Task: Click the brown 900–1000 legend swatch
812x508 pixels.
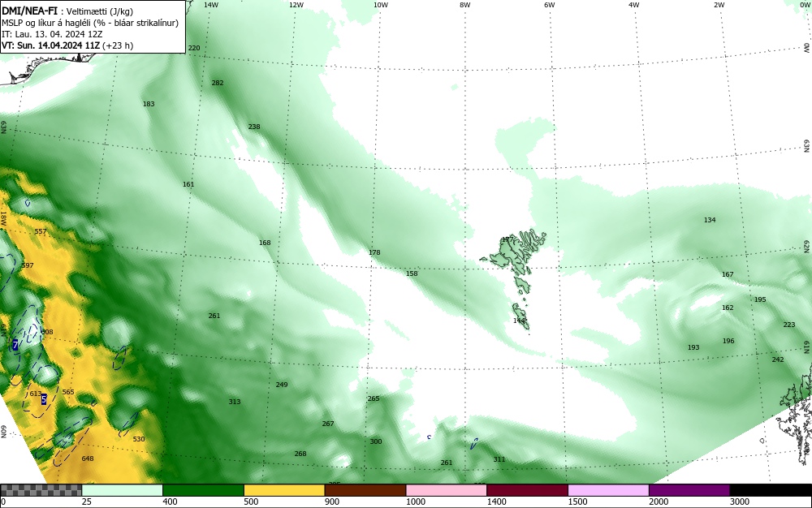Action: pyautogui.click(x=365, y=490)
